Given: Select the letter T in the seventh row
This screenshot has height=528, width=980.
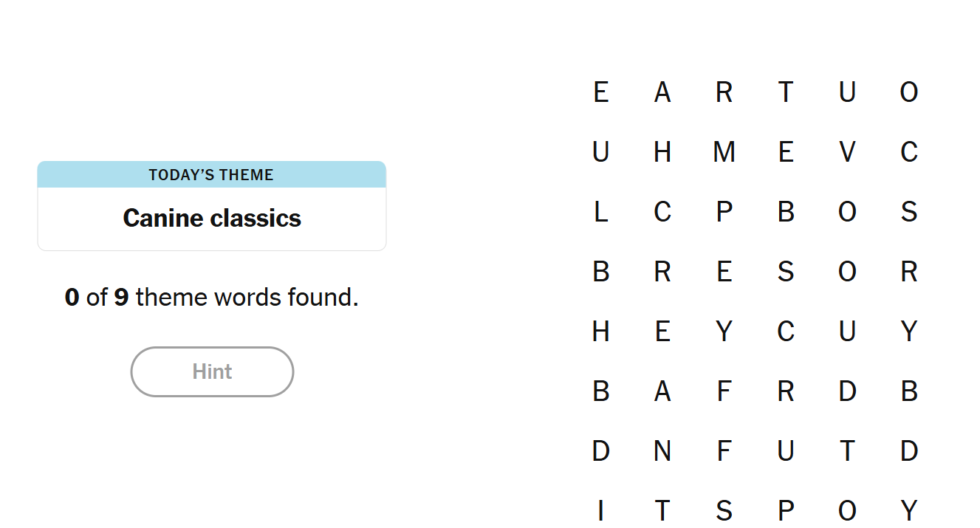Looking at the screenshot, I should (x=847, y=450).
